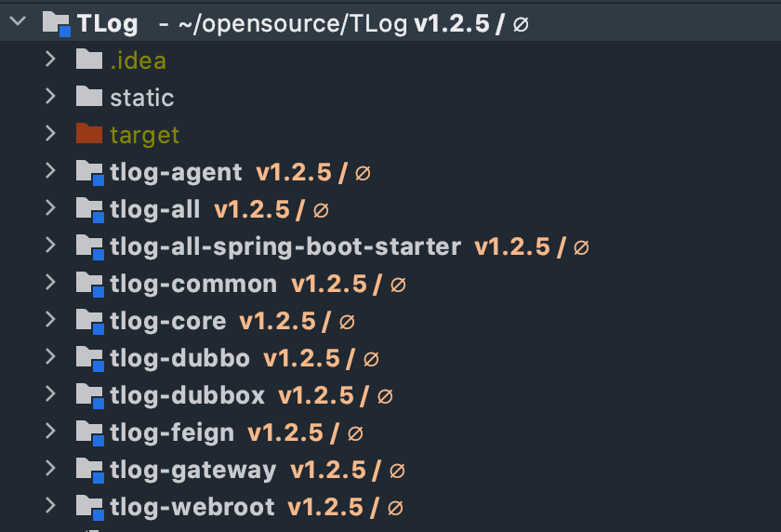The height and width of the screenshot is (532, 781).
Task: Expand the tlog-common module arrow
Action: pyautogui.click(x=51, y=284)
